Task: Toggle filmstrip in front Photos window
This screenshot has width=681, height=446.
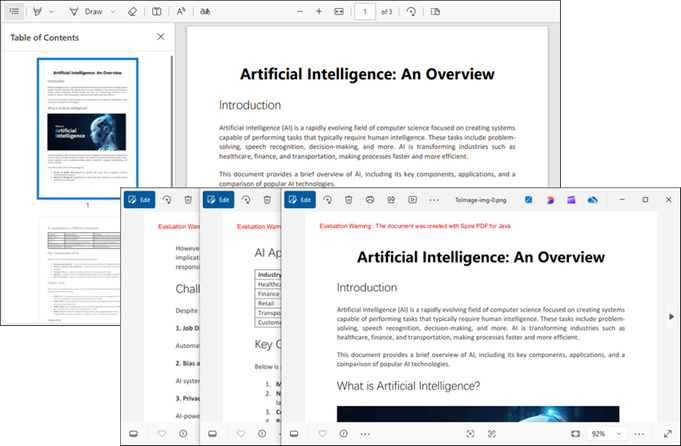Action: [294, 433]
